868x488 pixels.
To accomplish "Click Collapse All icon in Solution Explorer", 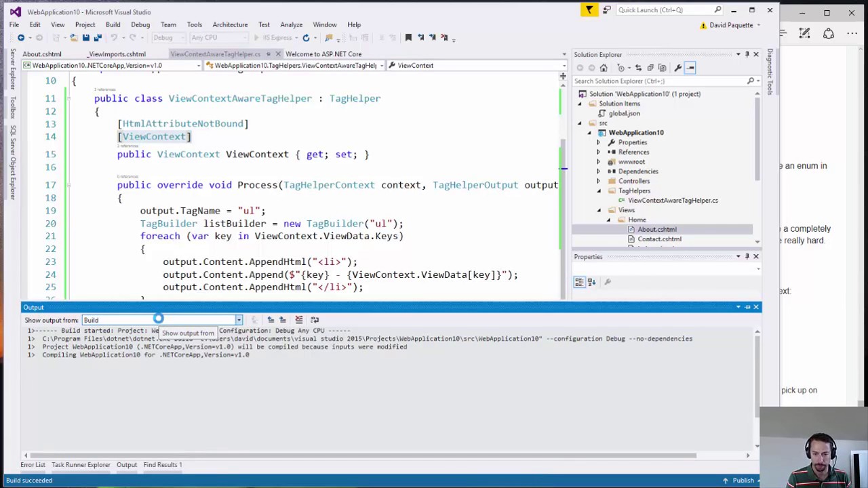I will pos(650,68).
